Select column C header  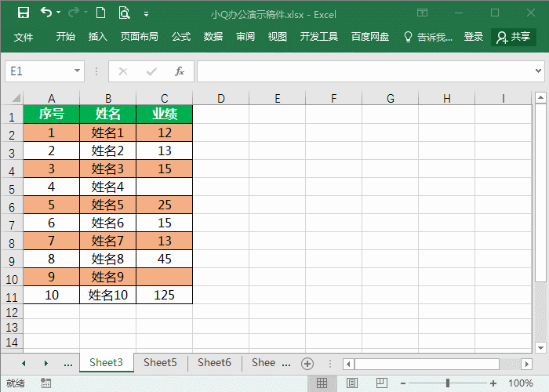point(164,98)
